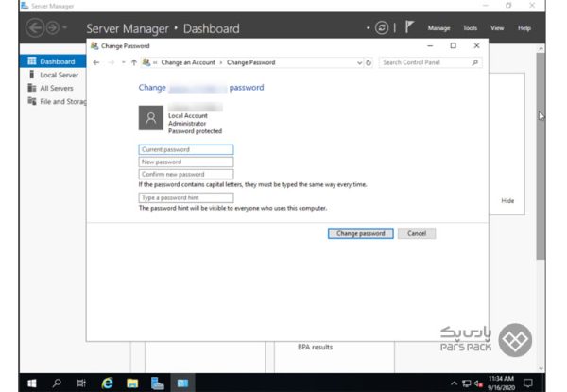567x392 pixels.
Task: Refresh the Server Manager dashboard
Action: (x=381, y=28)
